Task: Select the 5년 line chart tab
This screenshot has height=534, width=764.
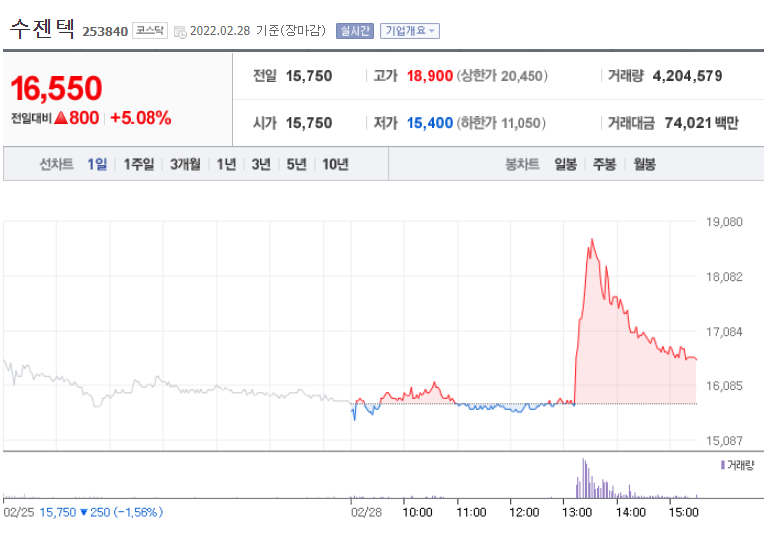Action: pos(296,164)
